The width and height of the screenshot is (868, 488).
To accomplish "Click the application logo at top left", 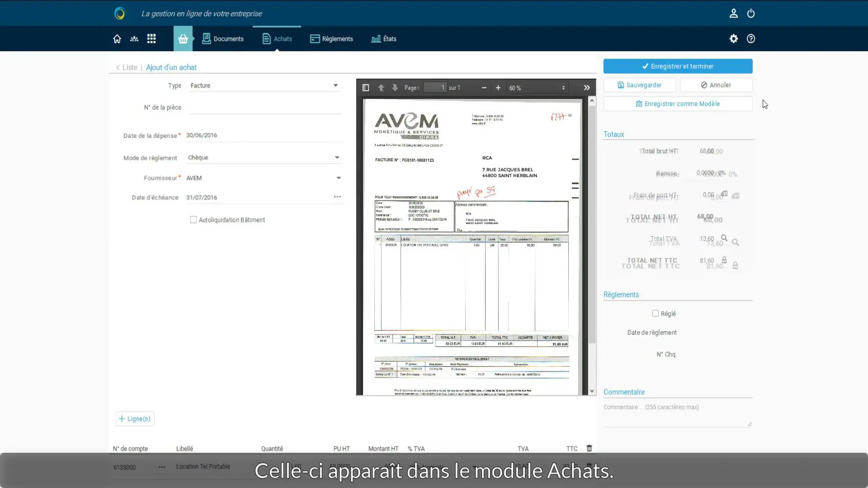I will pos(119,13).
